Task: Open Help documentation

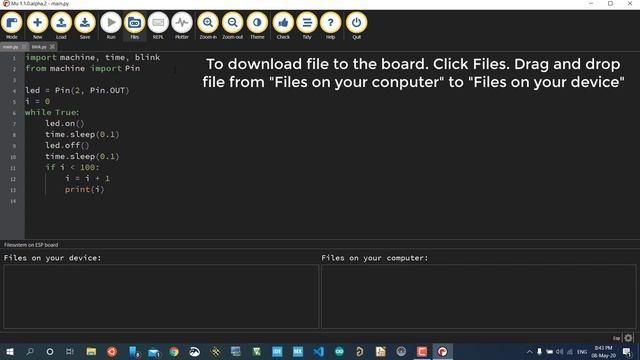Action: 331,25
